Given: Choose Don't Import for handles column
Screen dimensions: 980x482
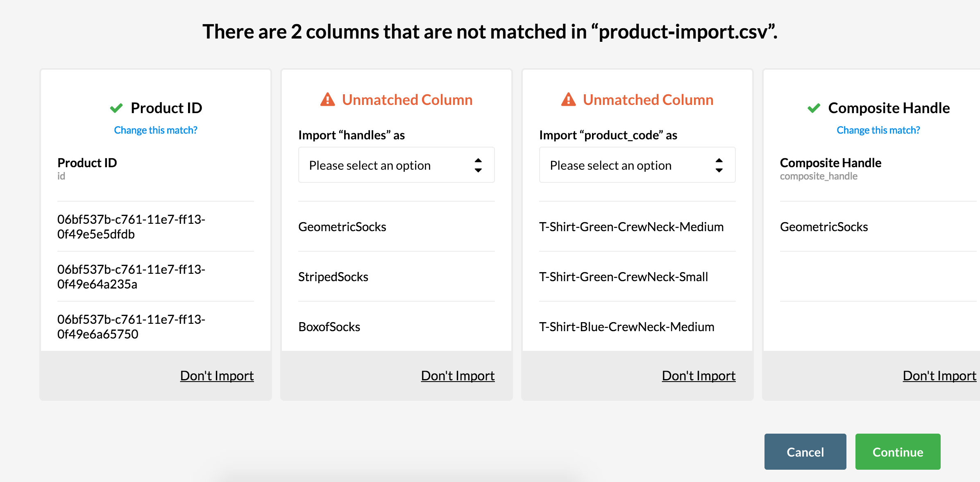Looking at the screenshot, I should (458, 376).
